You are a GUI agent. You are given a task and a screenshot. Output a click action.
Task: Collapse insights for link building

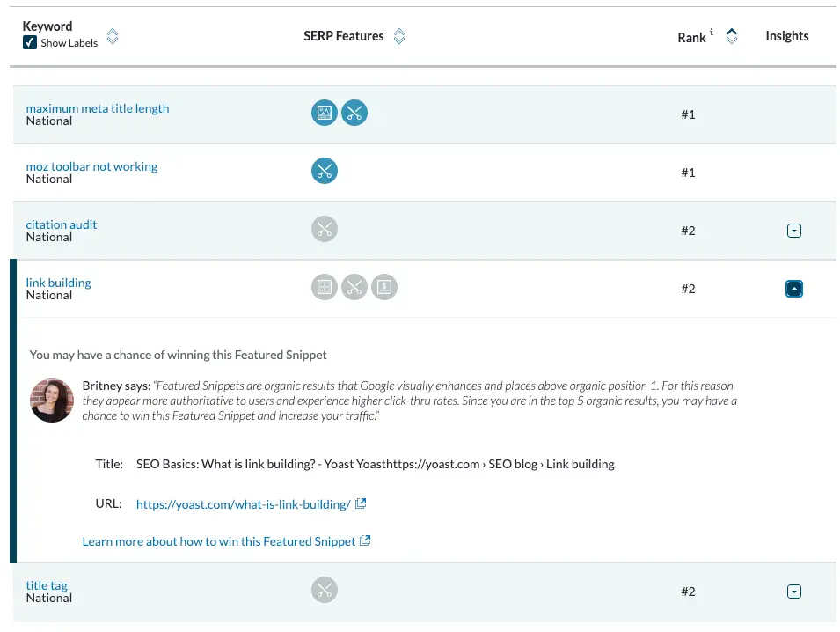793,289
